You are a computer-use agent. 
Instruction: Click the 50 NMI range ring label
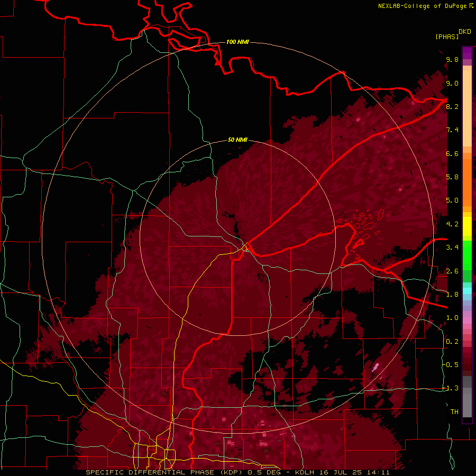(x=237, y=140)
